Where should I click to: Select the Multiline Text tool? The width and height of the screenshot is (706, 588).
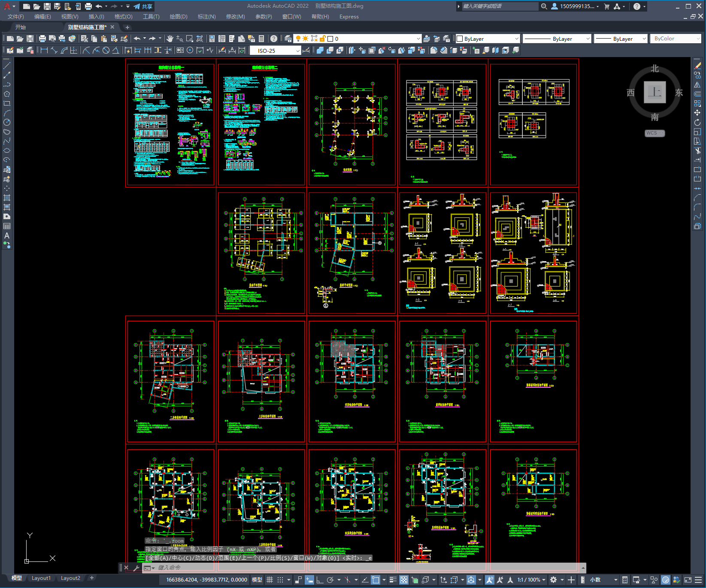[x=7, y=235]
